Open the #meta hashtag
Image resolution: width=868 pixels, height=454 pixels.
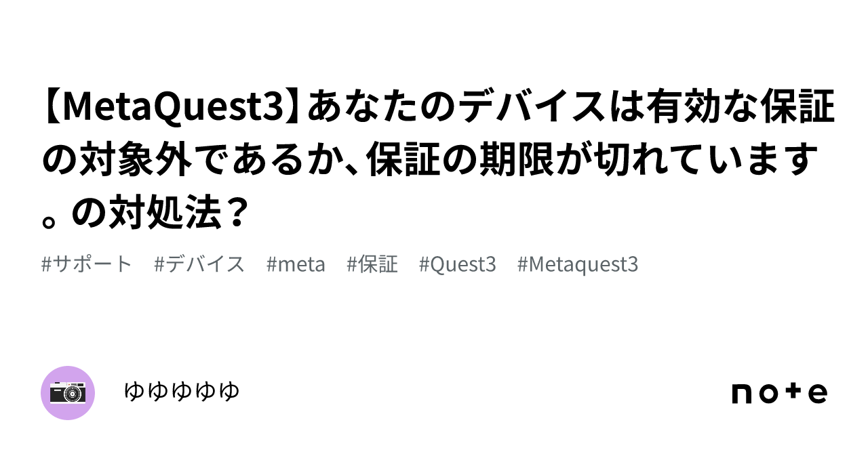coord(296,264)
